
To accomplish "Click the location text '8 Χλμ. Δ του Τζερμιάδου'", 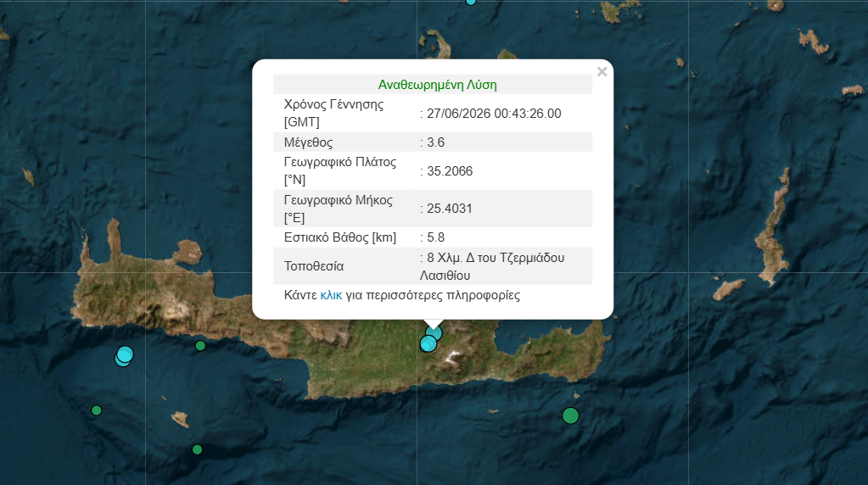I will tap(496, 258).
